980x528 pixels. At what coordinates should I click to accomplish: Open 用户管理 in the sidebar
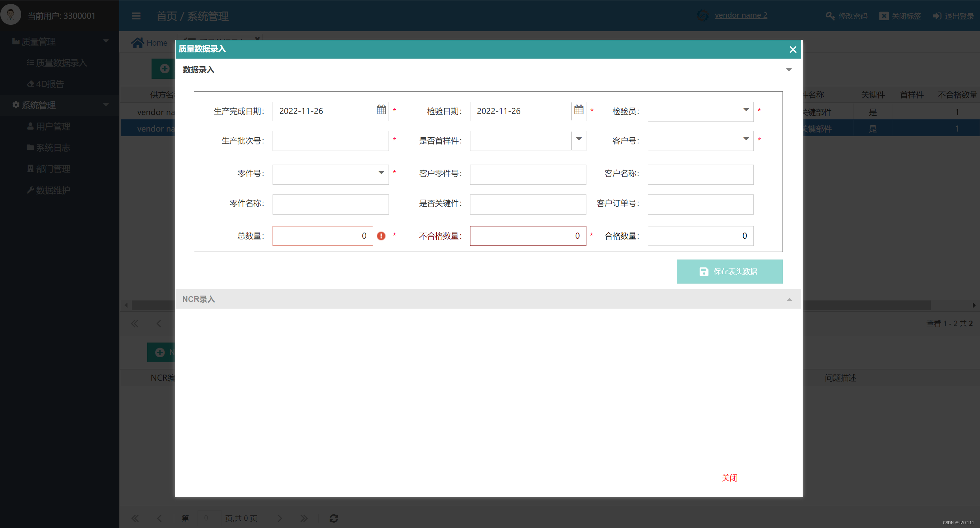coord(49,126)
